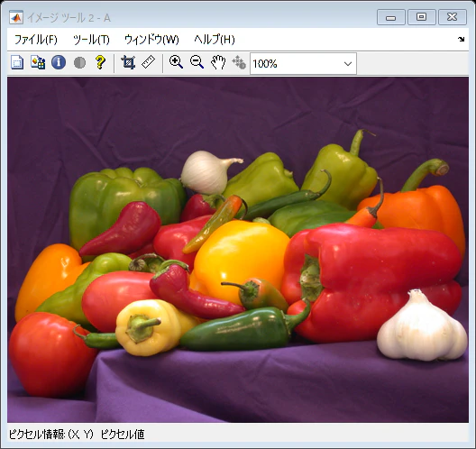The height and width of the screenshot is (449, 476).
Task: Expand the 100% magnification dropdown
Action: point(348,64)
